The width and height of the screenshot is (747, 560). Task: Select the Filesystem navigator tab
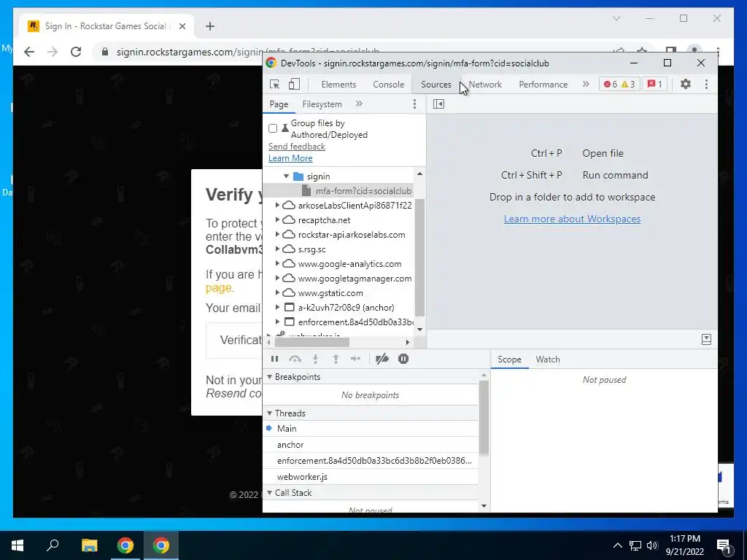(322, 104)
